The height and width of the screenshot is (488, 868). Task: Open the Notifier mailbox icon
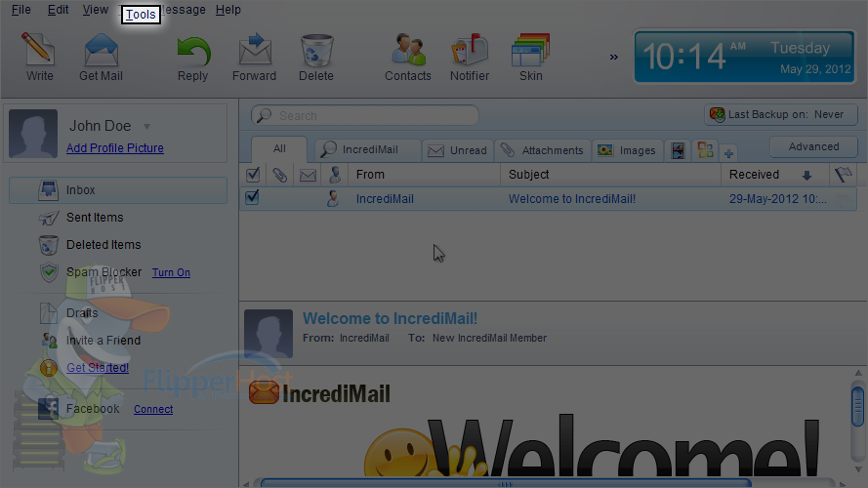pyautogui.click(x=470, y=50)
